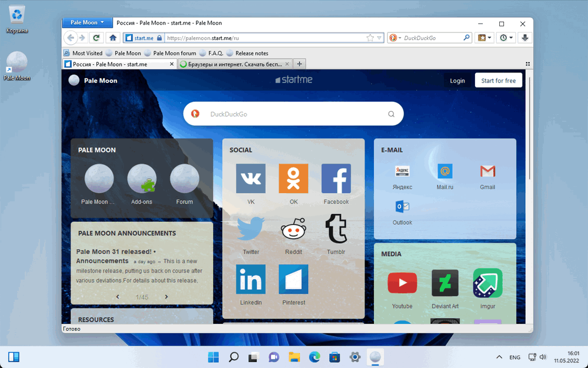588x368 pixels.
Task: Open the list all tabs button
Action: [527, 64]
